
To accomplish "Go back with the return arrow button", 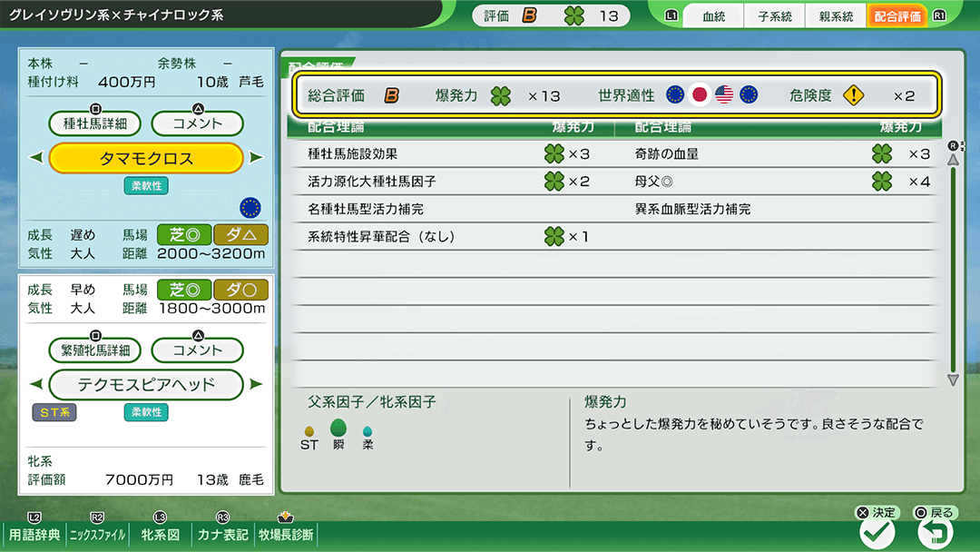I will tap(935, 533).
